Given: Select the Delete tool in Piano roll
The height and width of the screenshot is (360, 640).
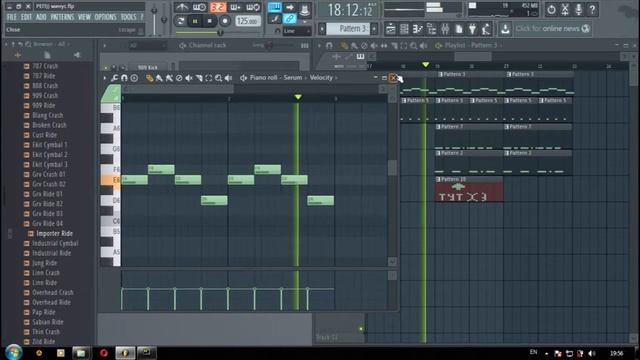Looking at the screenshot, I should pyautogui.click(x=179, y=78).
